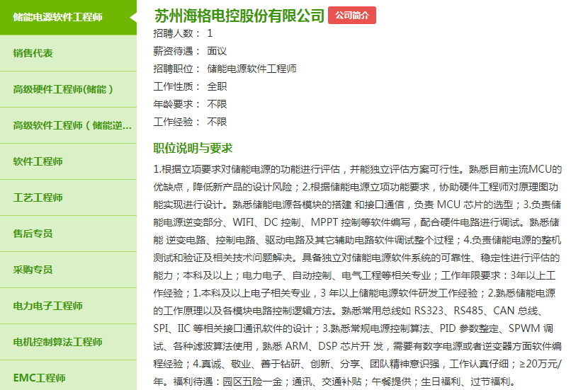Click the red 公司简介 button

tap(352, 16)
